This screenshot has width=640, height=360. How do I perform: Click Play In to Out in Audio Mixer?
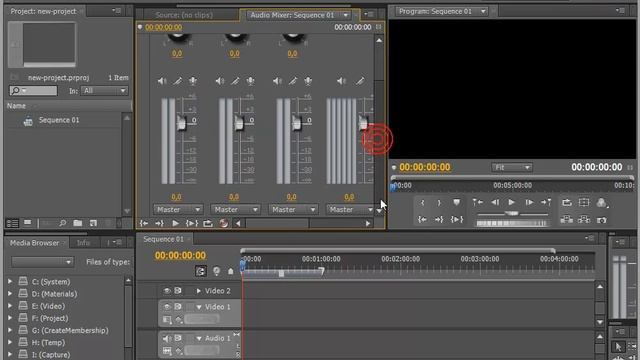[192, 223]
